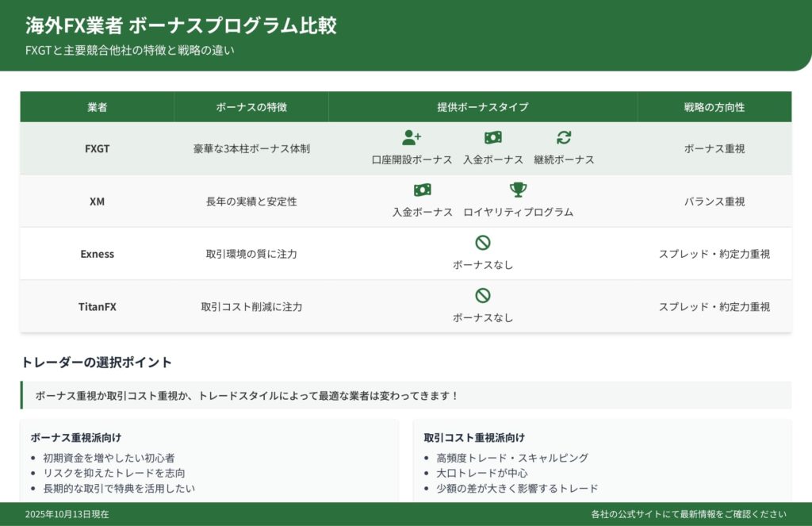The height and width of the screenshot is (526, 812).
Task: Click the ロイヤリティプログラム label
Action: tap(518, 212)
